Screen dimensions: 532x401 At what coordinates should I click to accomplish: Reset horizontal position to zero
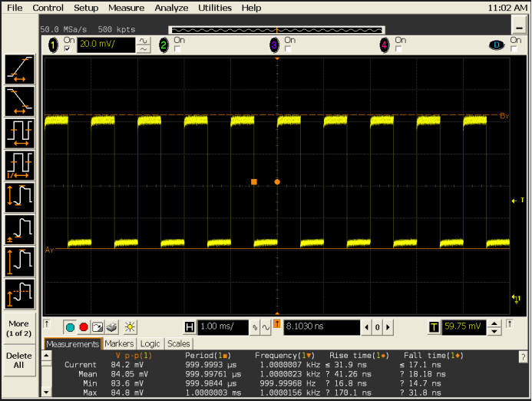377,327
